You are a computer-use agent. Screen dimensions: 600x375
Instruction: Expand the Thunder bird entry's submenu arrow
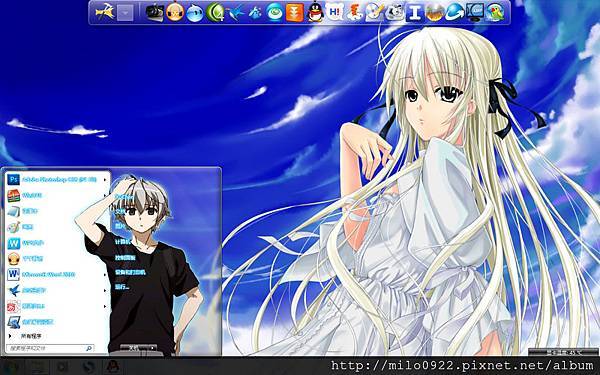pyautogui.click(x=105, y=291)
